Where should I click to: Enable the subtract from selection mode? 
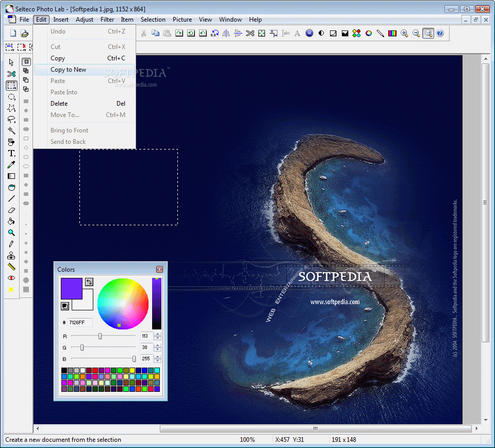pyautogui.click(x=26, y=80)
